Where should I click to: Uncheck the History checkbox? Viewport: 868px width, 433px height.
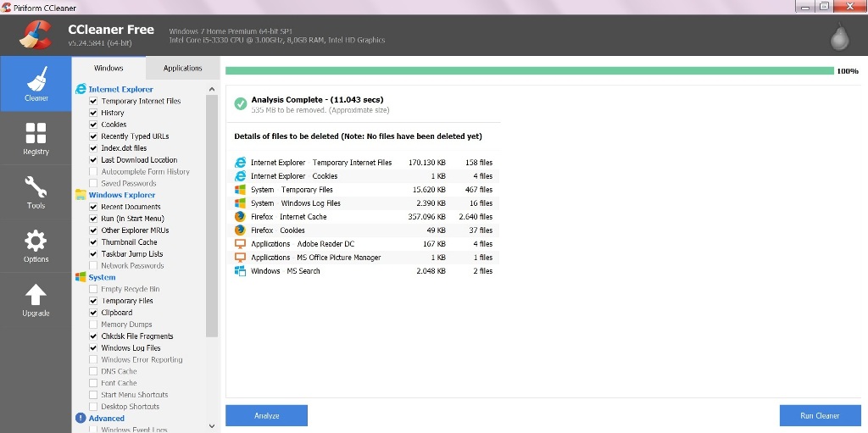tap(93, 113)
